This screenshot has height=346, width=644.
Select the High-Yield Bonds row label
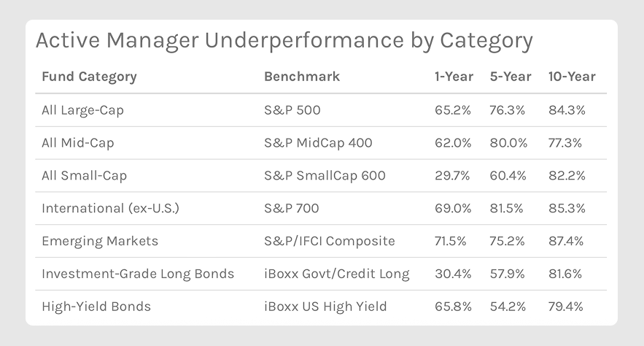click(96, 307)
